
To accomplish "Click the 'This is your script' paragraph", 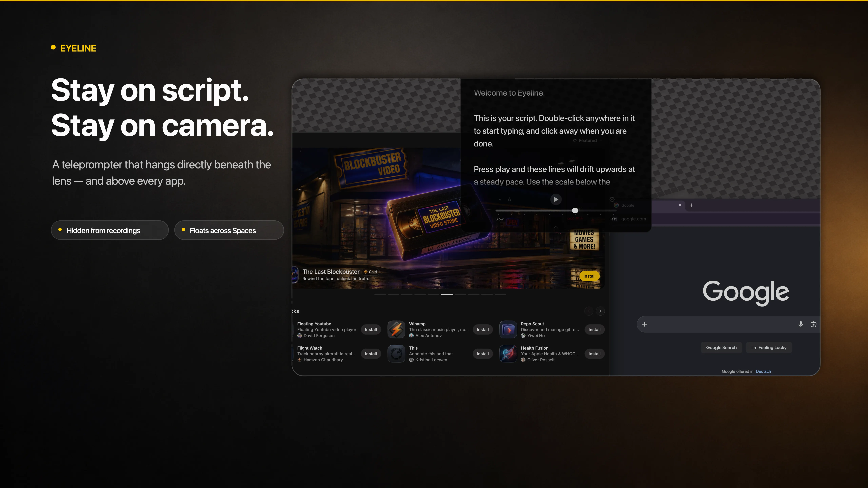I will click(554, 131).
